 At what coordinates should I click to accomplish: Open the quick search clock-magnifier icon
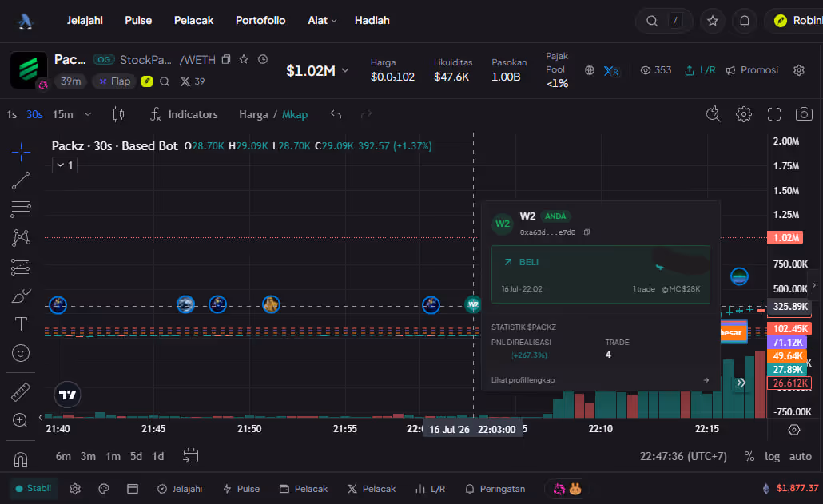(714, 113)
